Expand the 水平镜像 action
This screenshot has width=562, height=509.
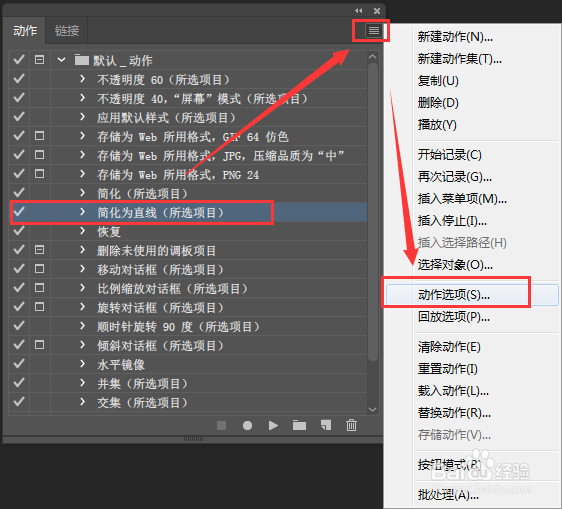pyautogui.click(x=82, y=364)
